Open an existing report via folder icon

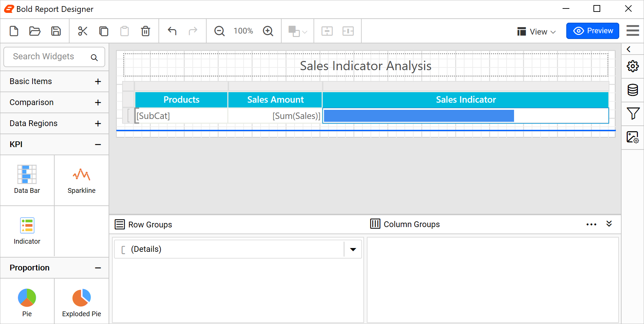pyautogui.click(x=35, y=31)
